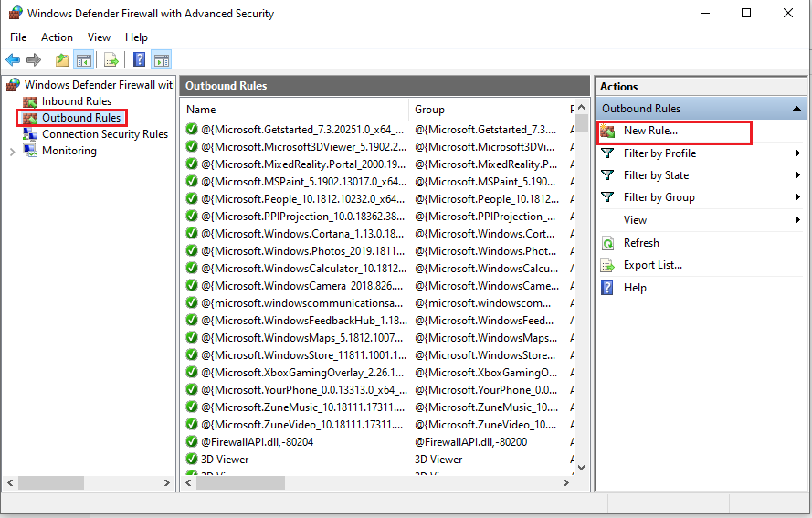Select the @{Microsoft.Windows.Cortana_1.13.0.18 rule
The image size is (812, 518).
(x=302, y=234)
